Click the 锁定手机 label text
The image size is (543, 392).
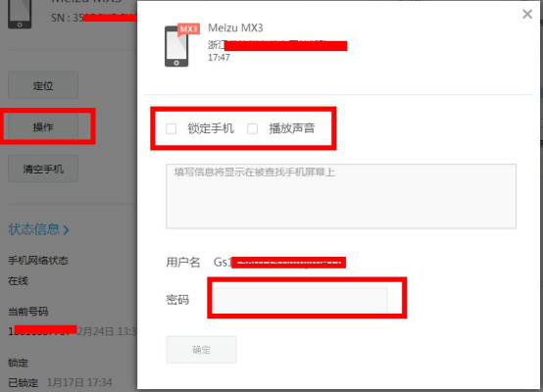tap(211, 128)
